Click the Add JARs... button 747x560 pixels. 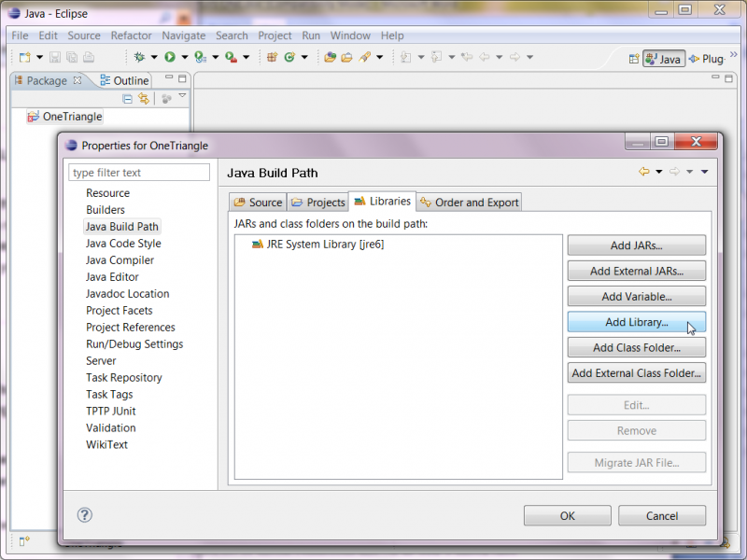[637, 245]
